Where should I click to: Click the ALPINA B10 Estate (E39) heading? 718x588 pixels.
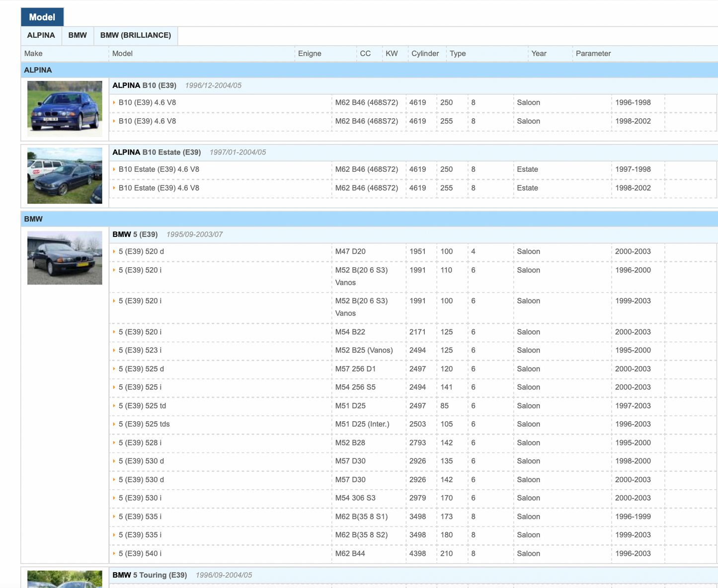point(157,152)
